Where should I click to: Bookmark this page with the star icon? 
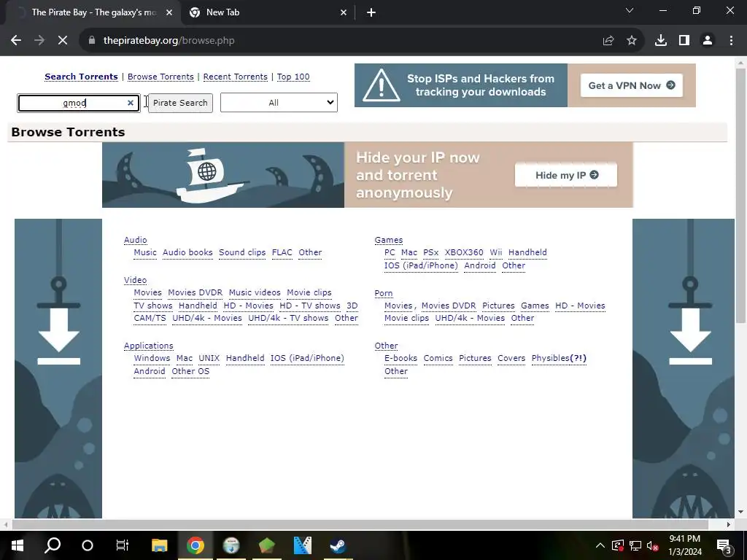pyautogui.click(x=632, y=41)
